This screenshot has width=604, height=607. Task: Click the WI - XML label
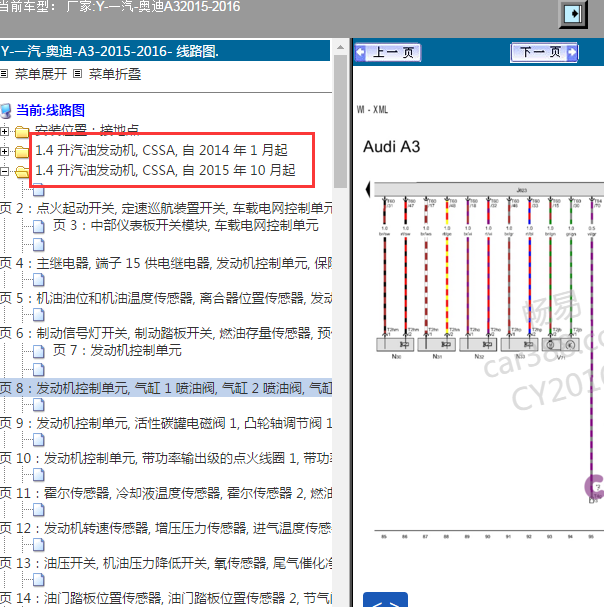pos(372,110)
